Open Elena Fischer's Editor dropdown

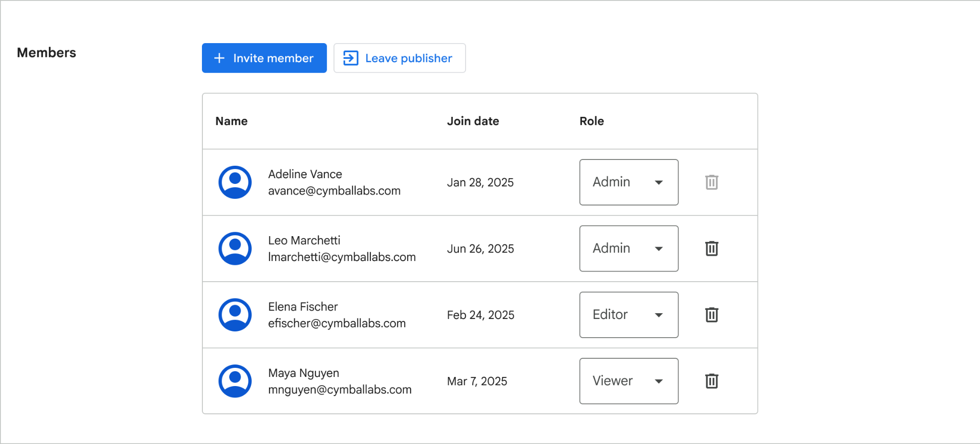click(629, 315)
